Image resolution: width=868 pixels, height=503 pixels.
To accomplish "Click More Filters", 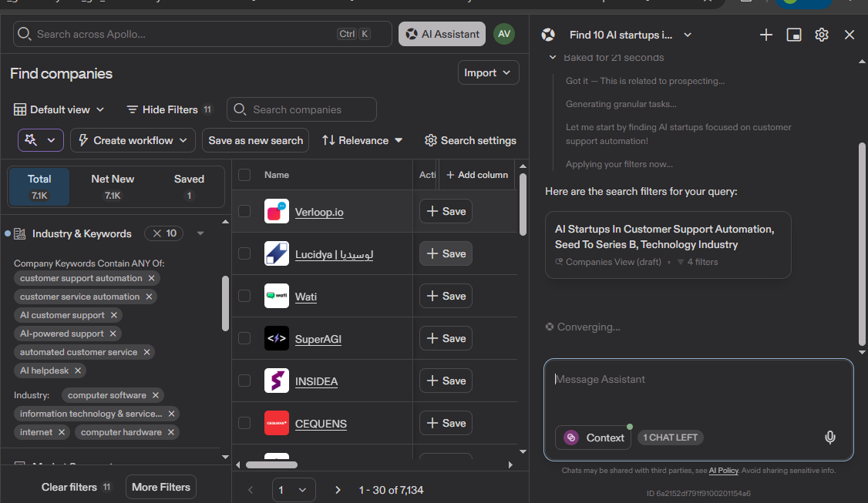I will [161, 487].
